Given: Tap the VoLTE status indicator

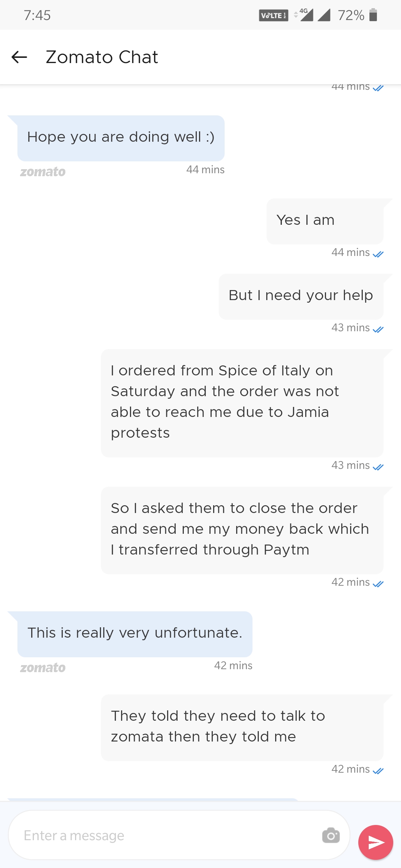Looking at the screenshot, I should coord(273,16).
